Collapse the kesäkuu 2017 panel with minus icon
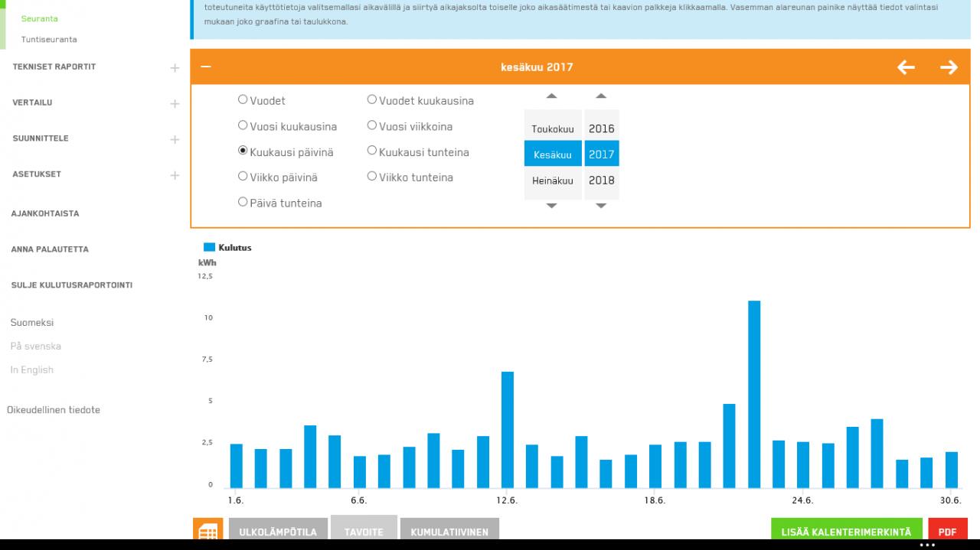The height and width of the screenshot is (550, 980). point(205,67)
